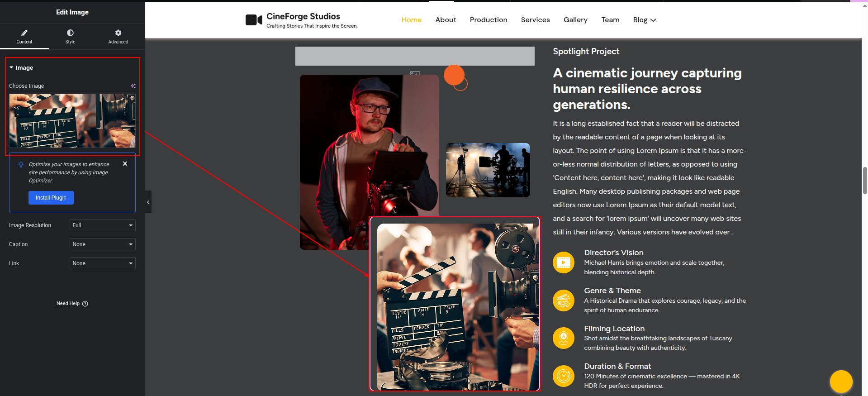Screen dimensions: 868x396
Task: Open the Caption dropdown
Action: [102, 244]
